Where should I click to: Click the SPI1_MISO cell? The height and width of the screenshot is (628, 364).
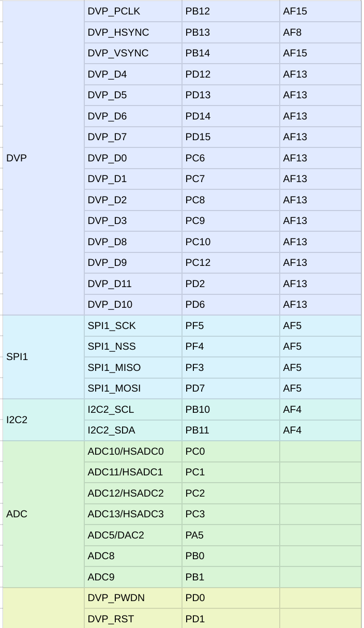[133, 368]
